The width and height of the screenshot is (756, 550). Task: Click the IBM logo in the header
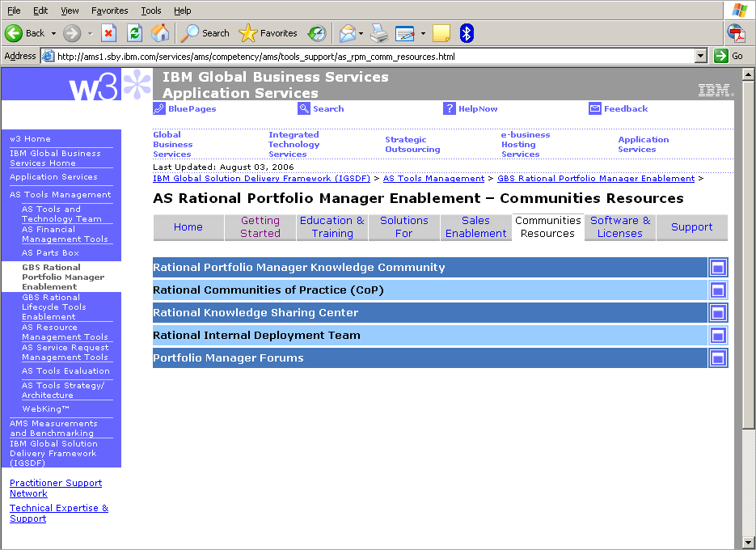click(716, 91)
